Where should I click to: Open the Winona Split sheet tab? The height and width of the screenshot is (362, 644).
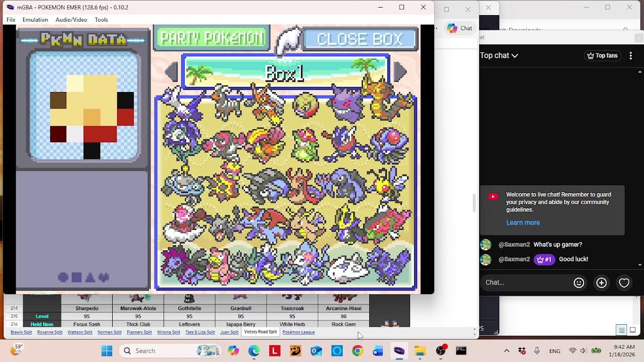coord(169,332)
